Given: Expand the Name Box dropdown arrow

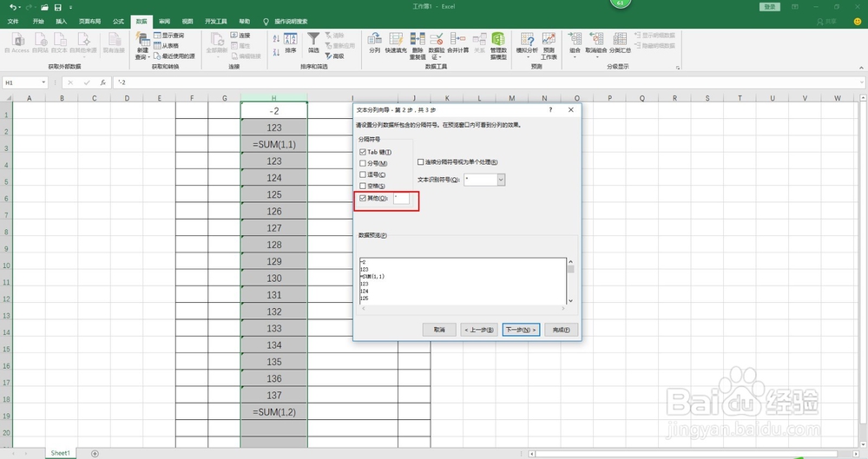Looking at the screenshot, I should click(x=43, y=82).
